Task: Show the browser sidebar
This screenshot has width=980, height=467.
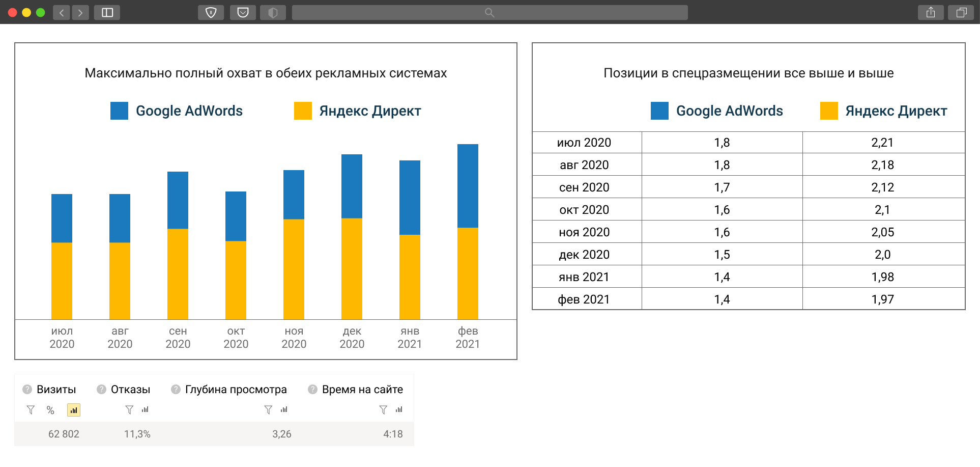Action: click(x=107, y=13)
